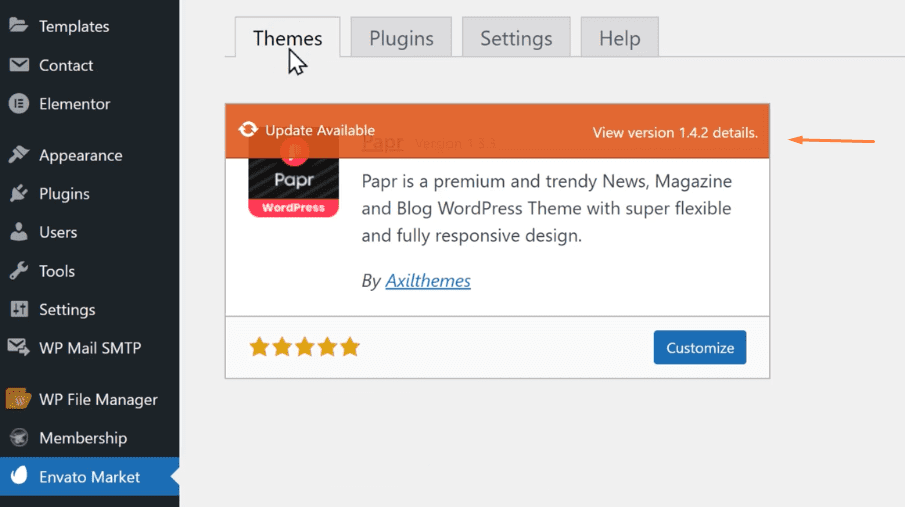
Task: Click the Templates folder icon in sidebar
Action: pos(18,25)
